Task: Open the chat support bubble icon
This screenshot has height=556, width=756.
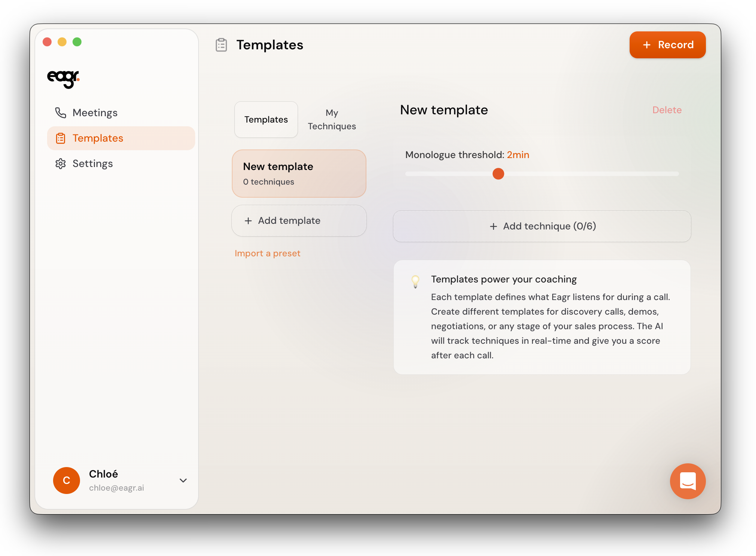Action: click(687, 481)
